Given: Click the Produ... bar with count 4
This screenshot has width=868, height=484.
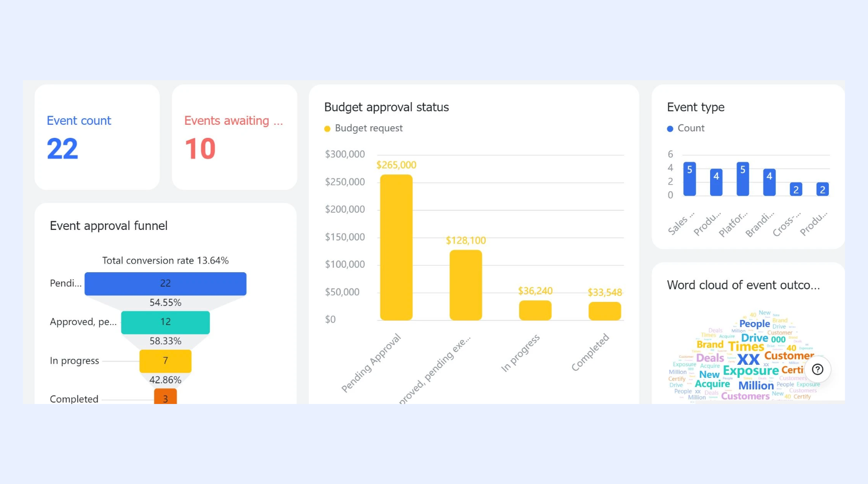Looking at the screenshot, I should click(x=716, y=182).
